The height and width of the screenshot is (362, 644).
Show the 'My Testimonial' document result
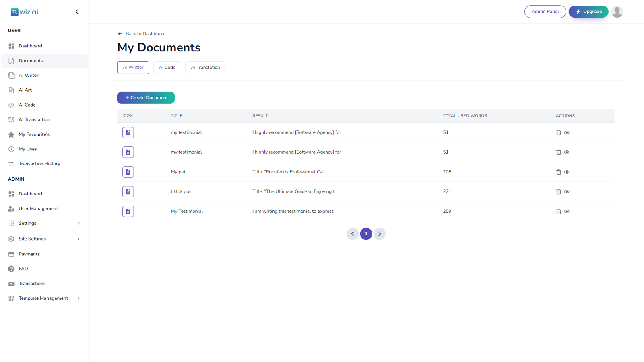tap(567, 211)
